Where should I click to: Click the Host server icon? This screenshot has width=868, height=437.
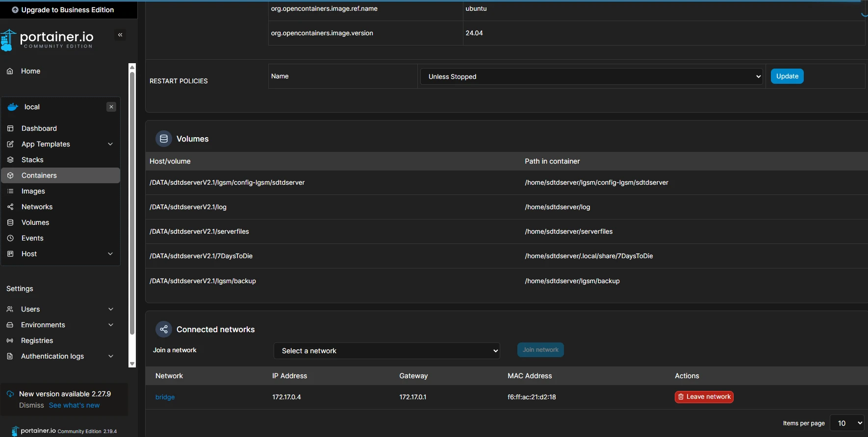10,254
